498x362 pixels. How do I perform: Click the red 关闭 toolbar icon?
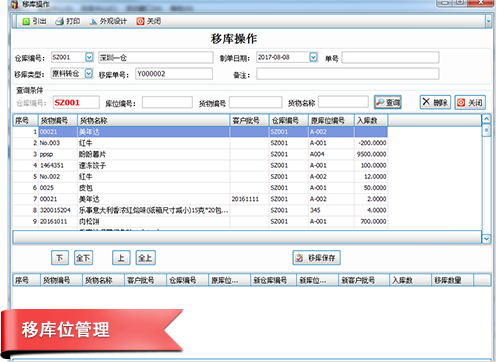(149, 21)
